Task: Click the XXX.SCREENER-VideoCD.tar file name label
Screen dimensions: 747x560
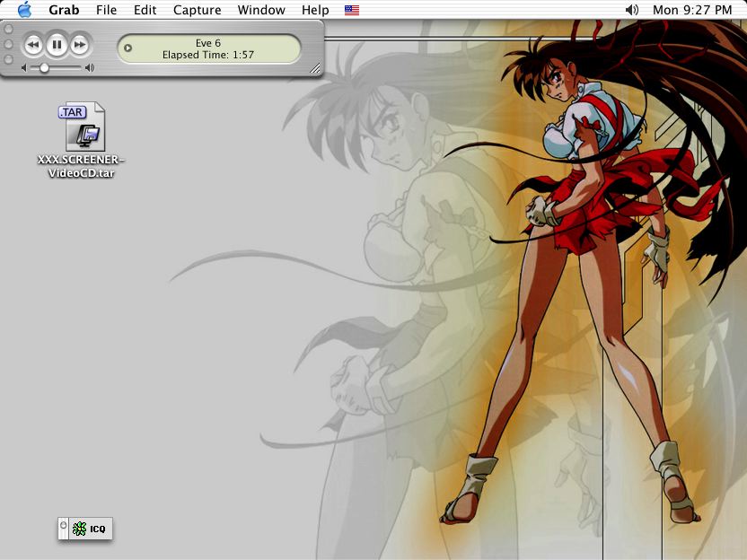Action: coord(81,166)
